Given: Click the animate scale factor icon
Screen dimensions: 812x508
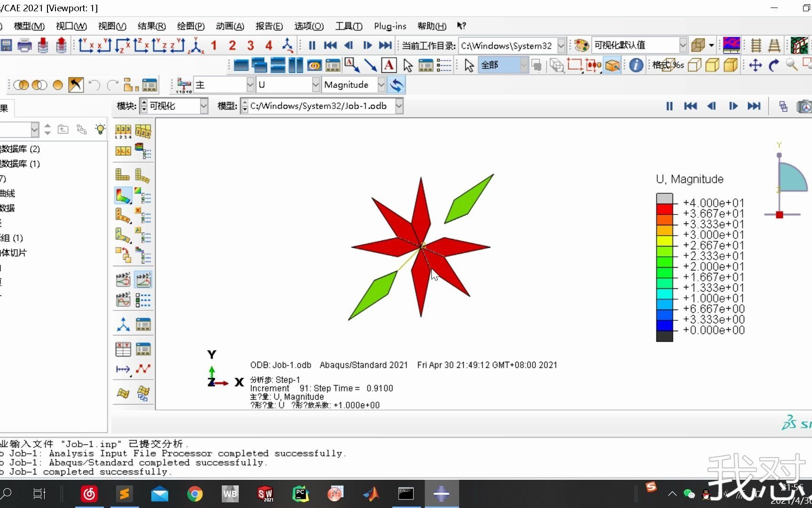Looking at the screenshot, I should pyautogui.click(x=123, y=280).
